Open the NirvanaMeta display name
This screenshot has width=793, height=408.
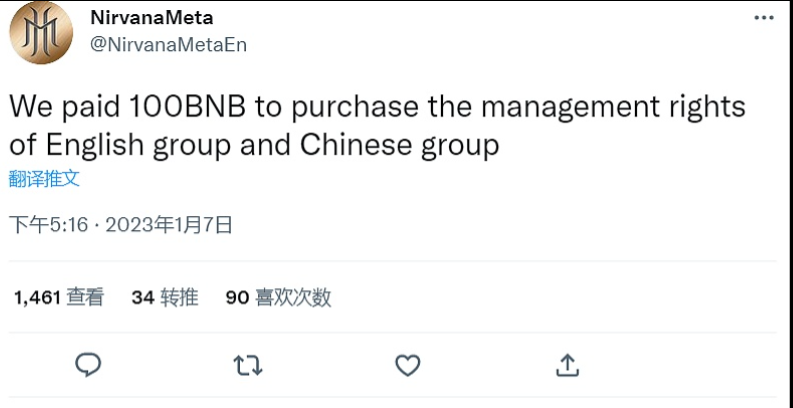(152, 18)
